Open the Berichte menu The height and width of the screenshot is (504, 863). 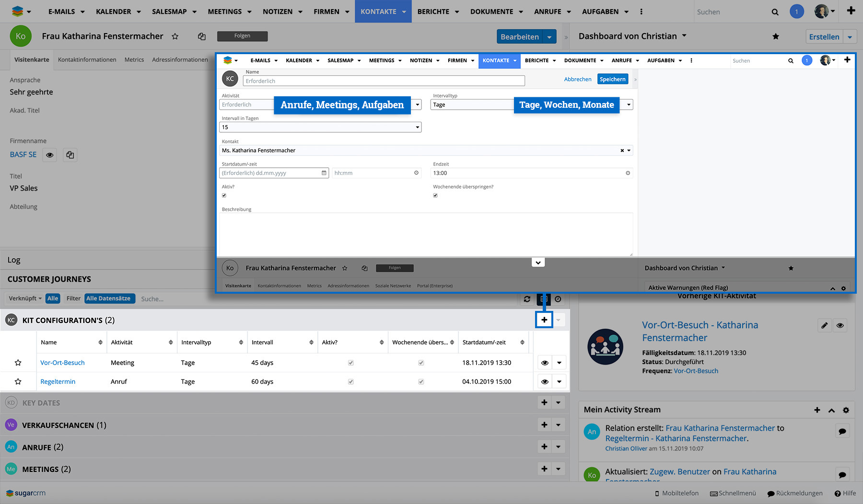(x=433, y=11)
